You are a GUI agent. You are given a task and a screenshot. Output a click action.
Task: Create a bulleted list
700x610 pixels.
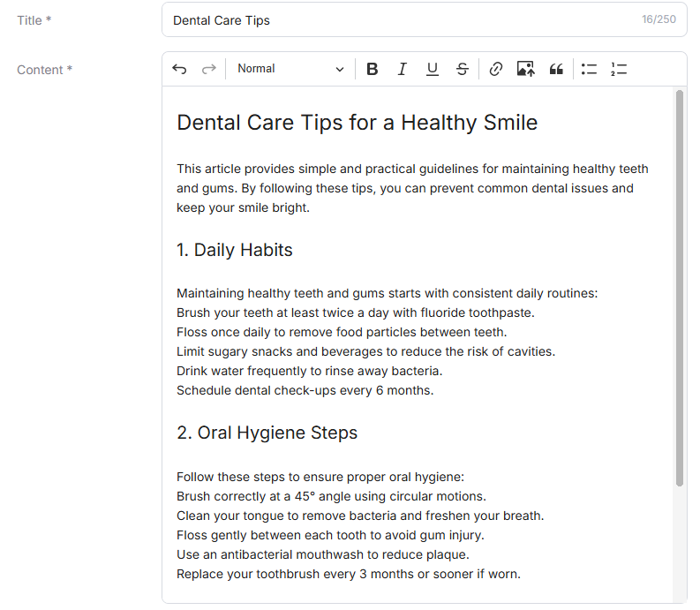[589, 69]
